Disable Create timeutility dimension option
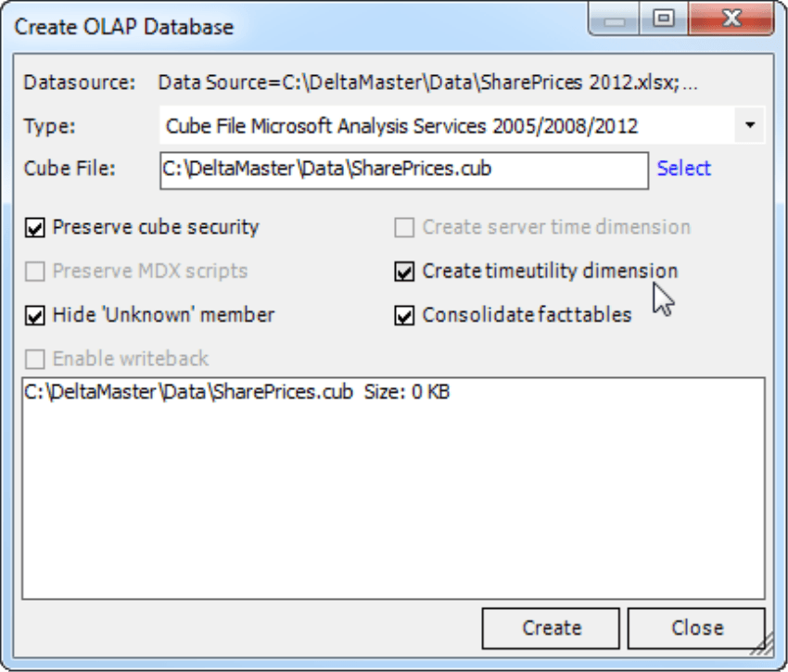The width and height of the screenshot is (788, 672). pyautogui.click(x=404, y=272)
